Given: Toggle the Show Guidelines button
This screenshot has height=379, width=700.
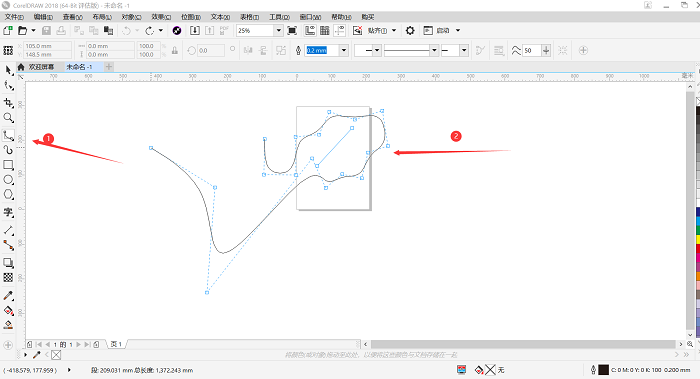Looking at the screenshot, I should pos(340,30).
